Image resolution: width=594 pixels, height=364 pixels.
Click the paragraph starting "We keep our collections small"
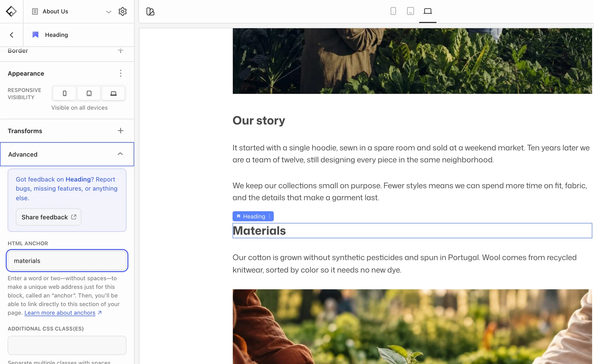pos(410,191)
